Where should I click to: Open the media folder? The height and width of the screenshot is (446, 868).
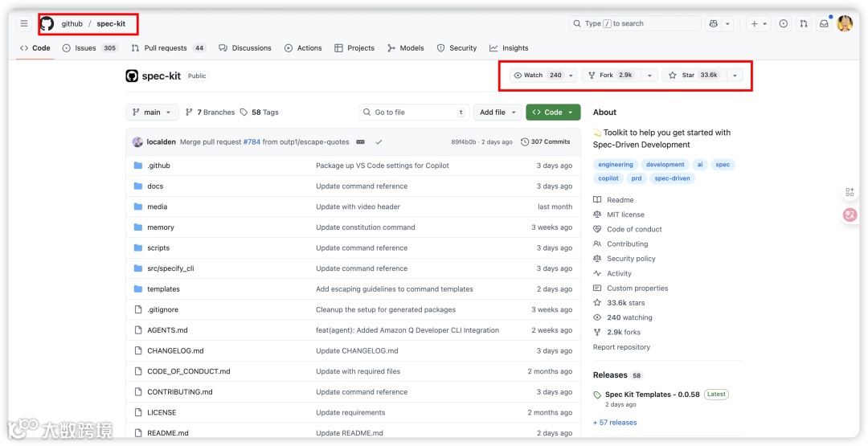point(158,207)
